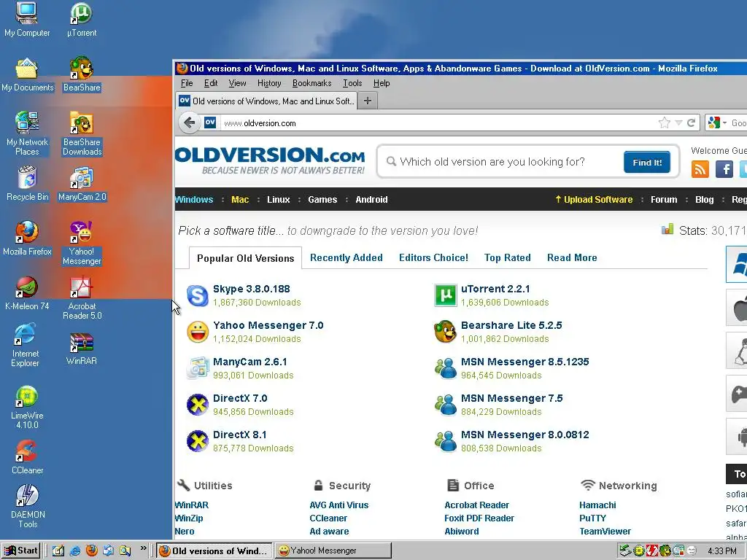The width and height of the screenshot is (747, 560).
Task: Click the RSS feed orange icon
Action: pyautogui.click(x=700, y=169)
